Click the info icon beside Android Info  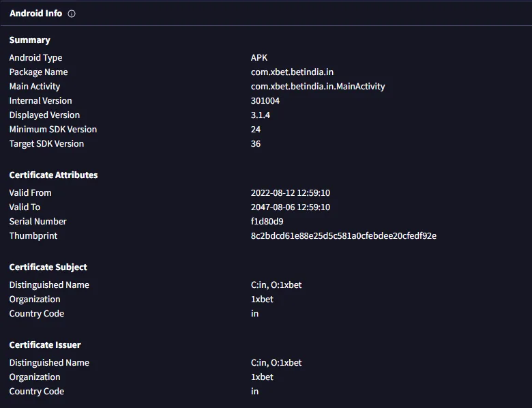(72, 14)
